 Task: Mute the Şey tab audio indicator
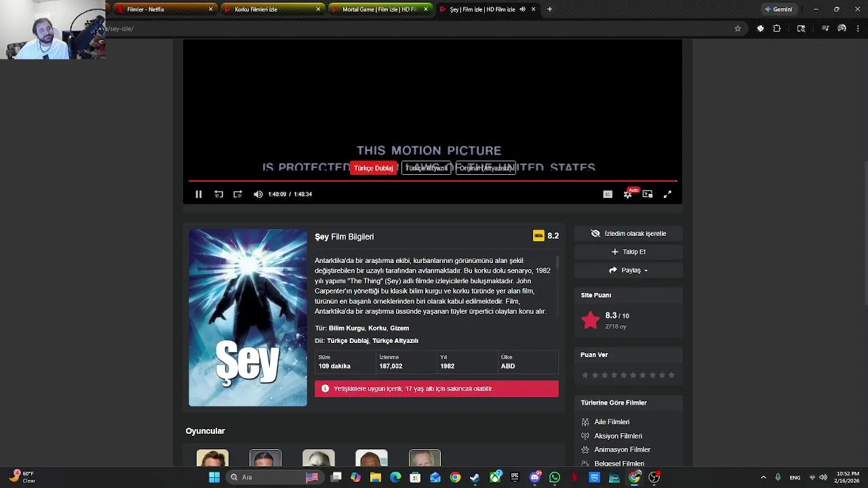click(x=522, y=9)
